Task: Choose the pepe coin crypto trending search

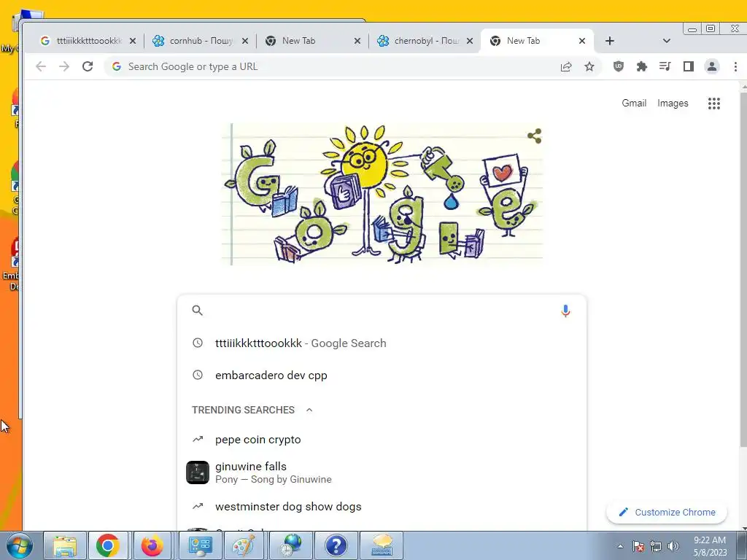Action: (x=381, y=440)
